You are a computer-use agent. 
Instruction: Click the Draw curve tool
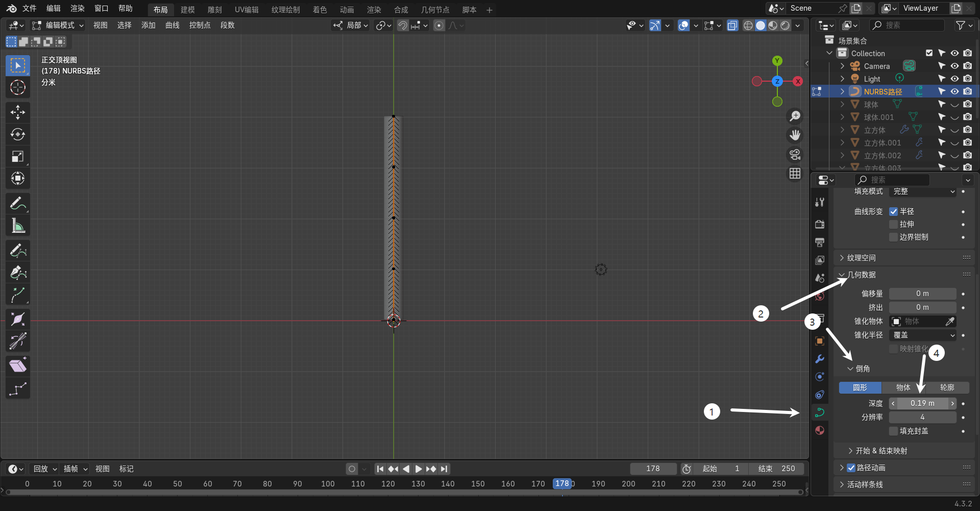pos(18,250)
